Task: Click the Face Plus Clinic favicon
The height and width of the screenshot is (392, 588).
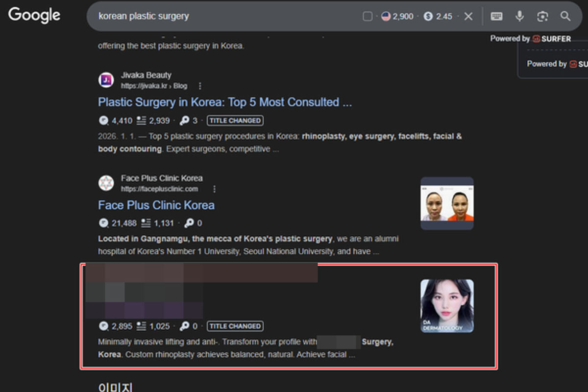Action: 106,183
